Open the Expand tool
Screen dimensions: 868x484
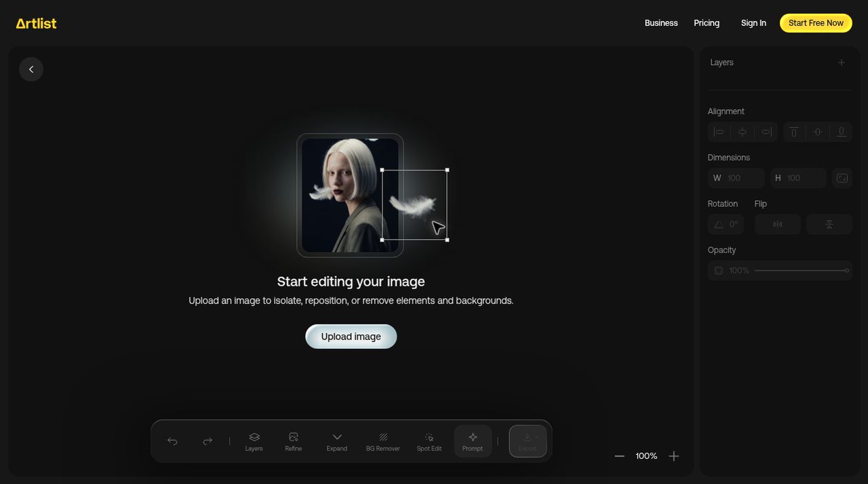tap(337, 441)
